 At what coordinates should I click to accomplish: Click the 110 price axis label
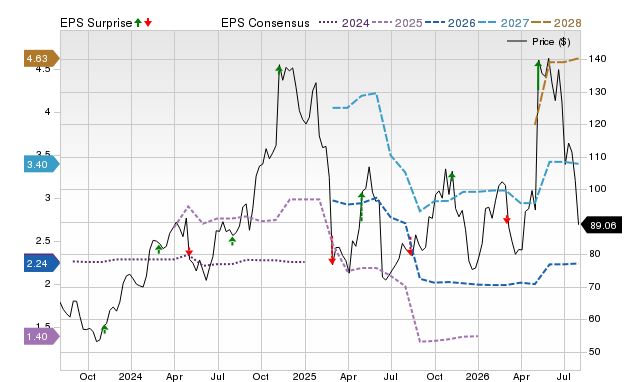(x=597, y=157)
